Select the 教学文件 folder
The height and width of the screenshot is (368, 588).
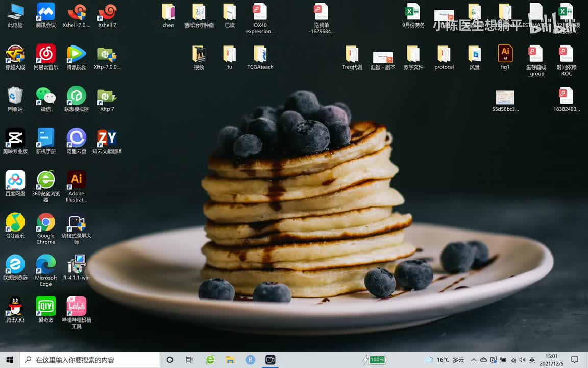tap(413, 57)
